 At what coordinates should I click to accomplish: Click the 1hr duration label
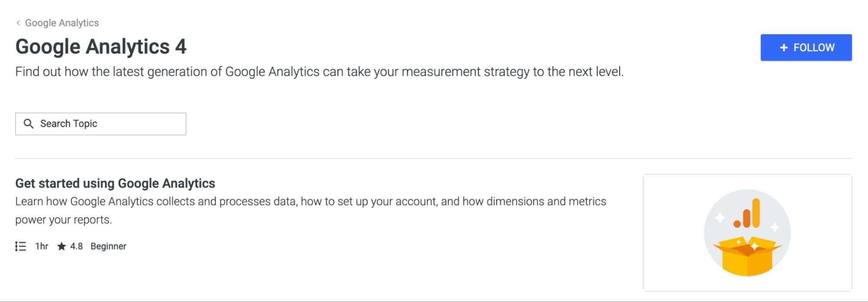click(42, 246)
